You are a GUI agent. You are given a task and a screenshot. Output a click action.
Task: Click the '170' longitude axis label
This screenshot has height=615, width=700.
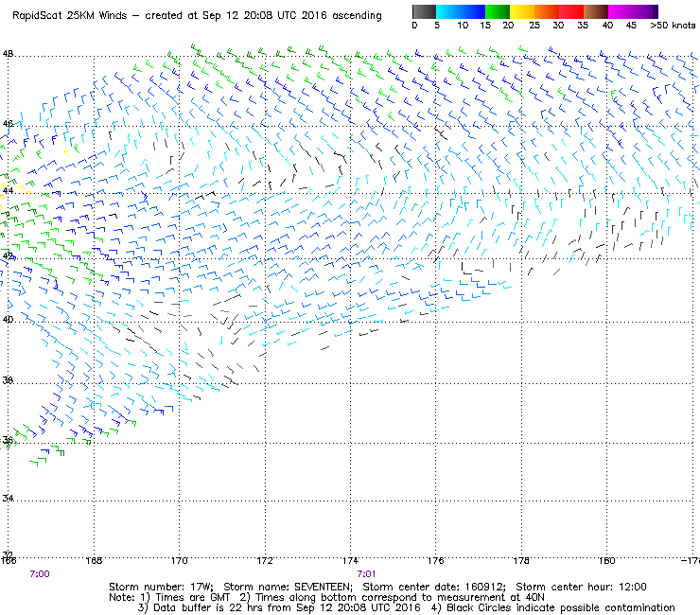(180, 560)
